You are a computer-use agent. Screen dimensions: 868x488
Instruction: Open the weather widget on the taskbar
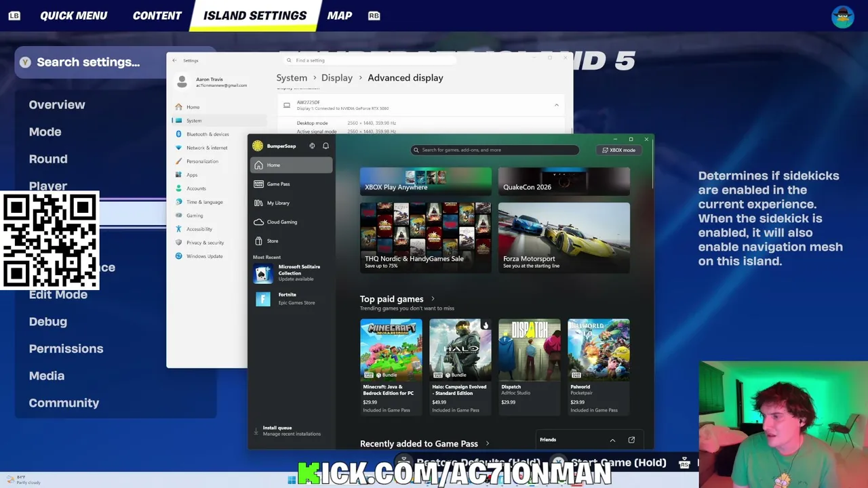(24, 480)
